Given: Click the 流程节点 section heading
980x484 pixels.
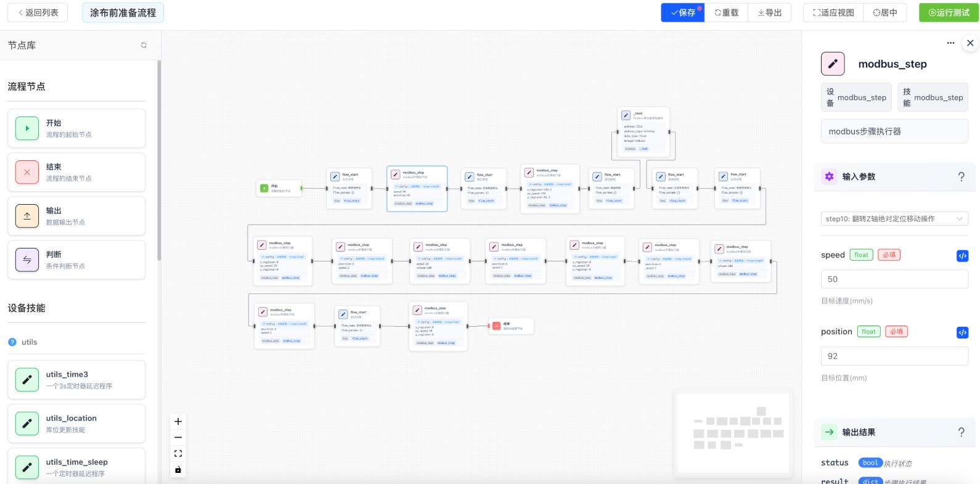Looking at the screenshot, I should [x=27, y=86].
